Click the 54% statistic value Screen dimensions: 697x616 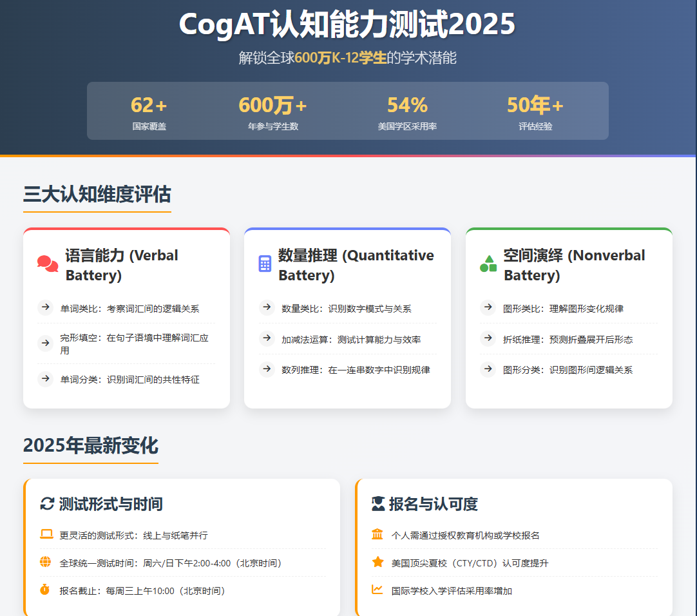(407, 106)
